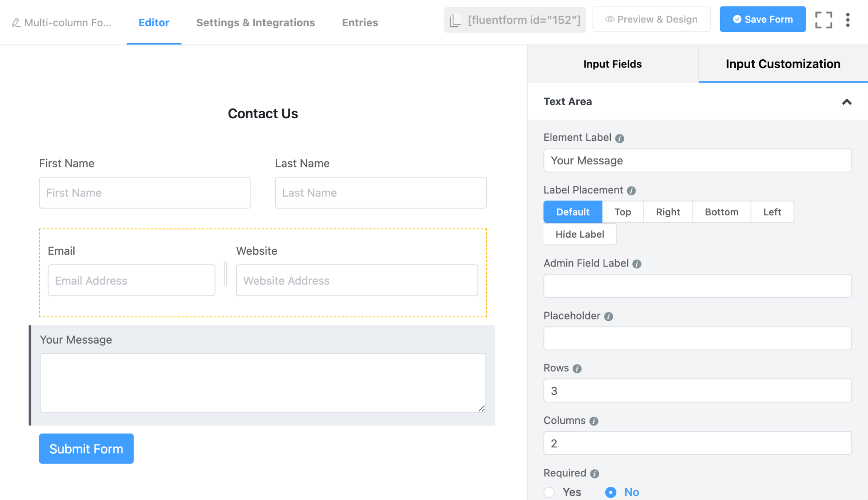Viewport: 868px width, 500px height.
Task: Save the form
Action: (x=762, y=19)
